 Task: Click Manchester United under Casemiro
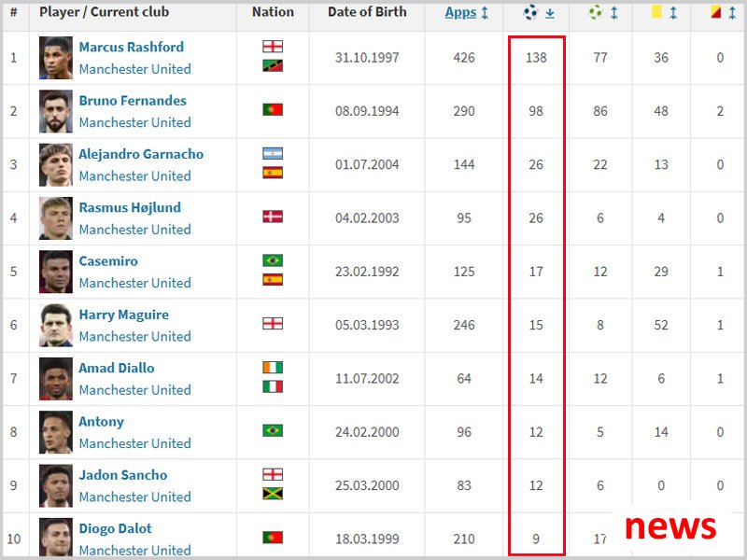134,283
